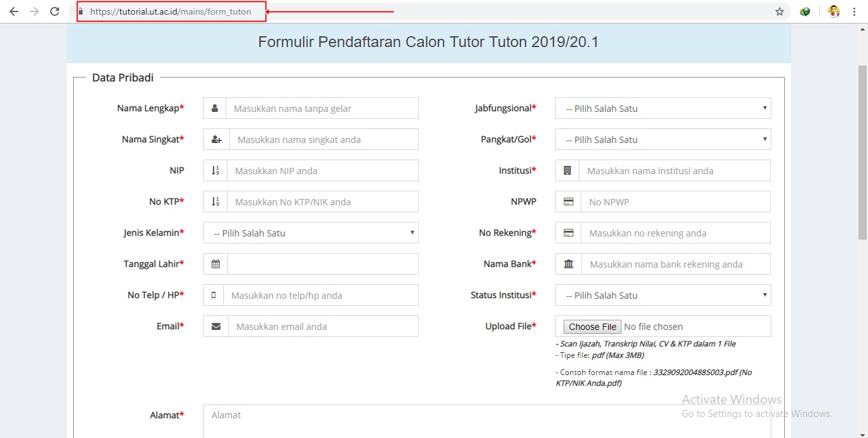Viewport: 868px width, 438px height.
Task: Focus the Nama Lengkap input field
Action: click(x=322, y=108)
